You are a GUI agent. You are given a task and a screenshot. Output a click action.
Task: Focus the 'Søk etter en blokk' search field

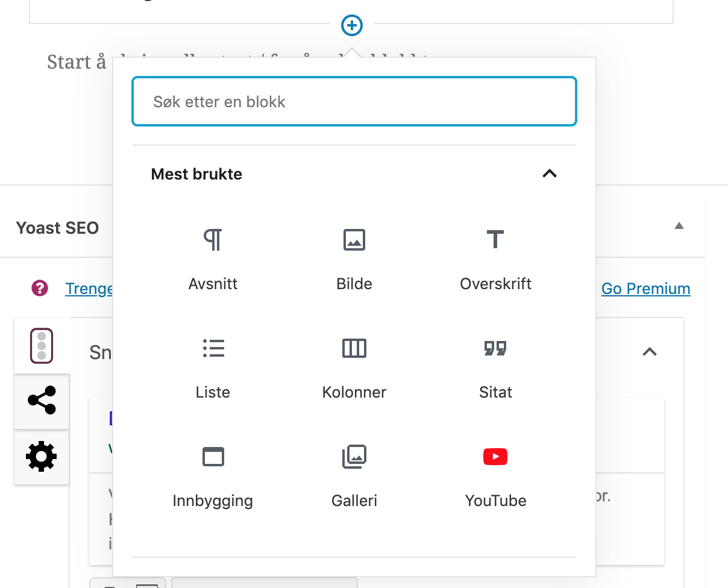click(354, 101)
